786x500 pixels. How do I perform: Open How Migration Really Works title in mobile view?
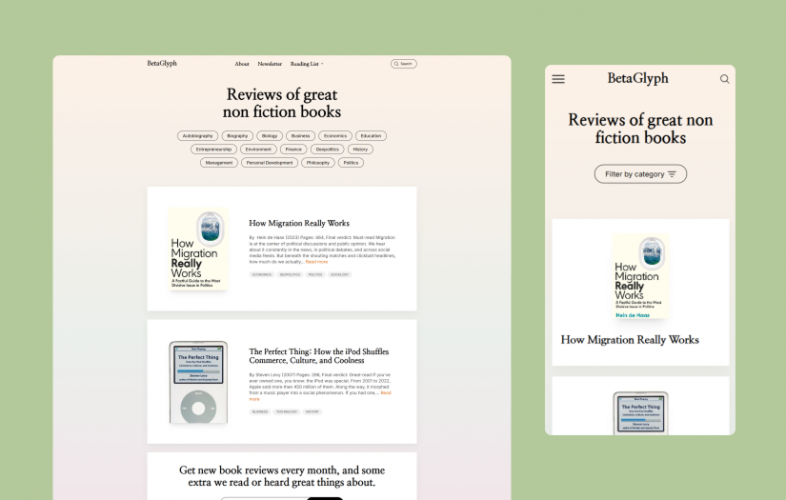(x=630, y=340)
